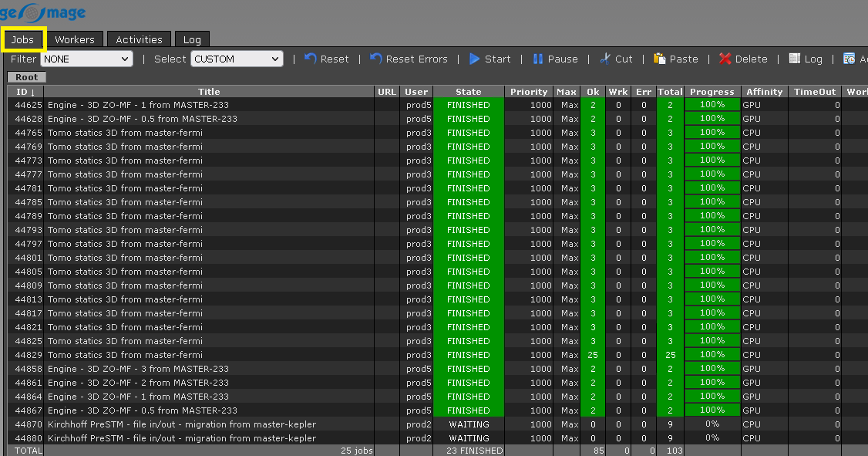Click the Priority column header

click(x=529, y=92)
